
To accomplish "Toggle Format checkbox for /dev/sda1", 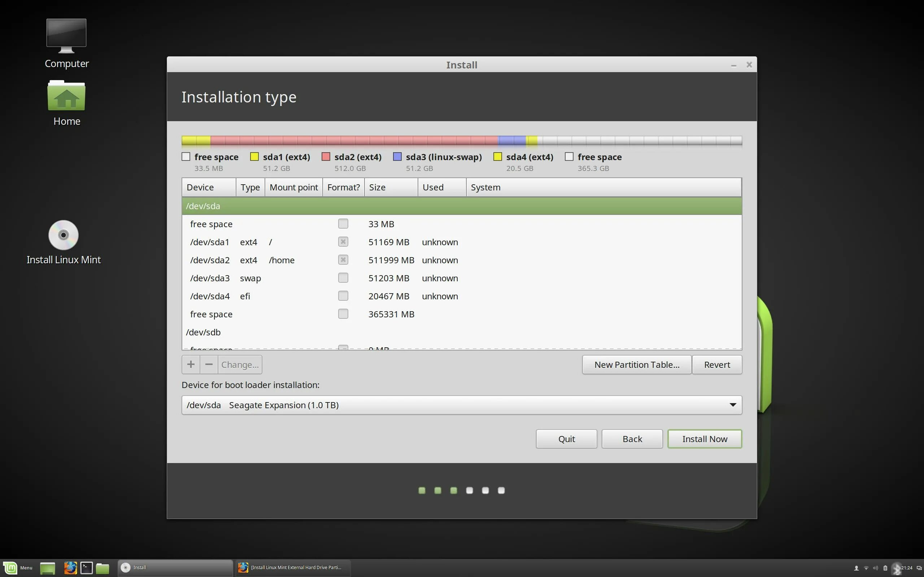I will click(x=343, y=241).
